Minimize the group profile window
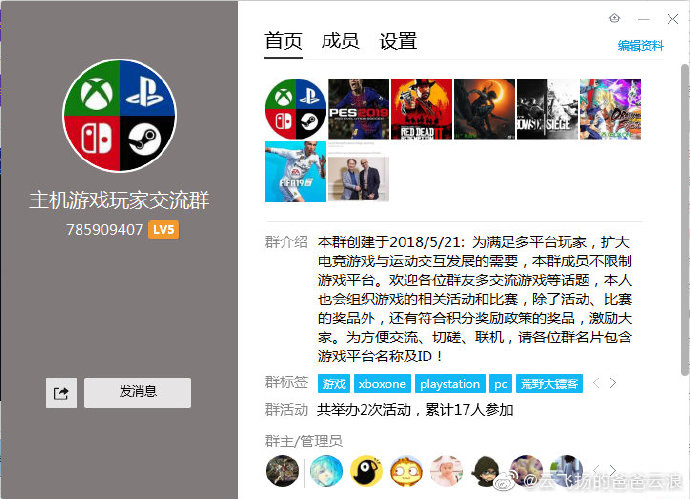 click(644, 19)
